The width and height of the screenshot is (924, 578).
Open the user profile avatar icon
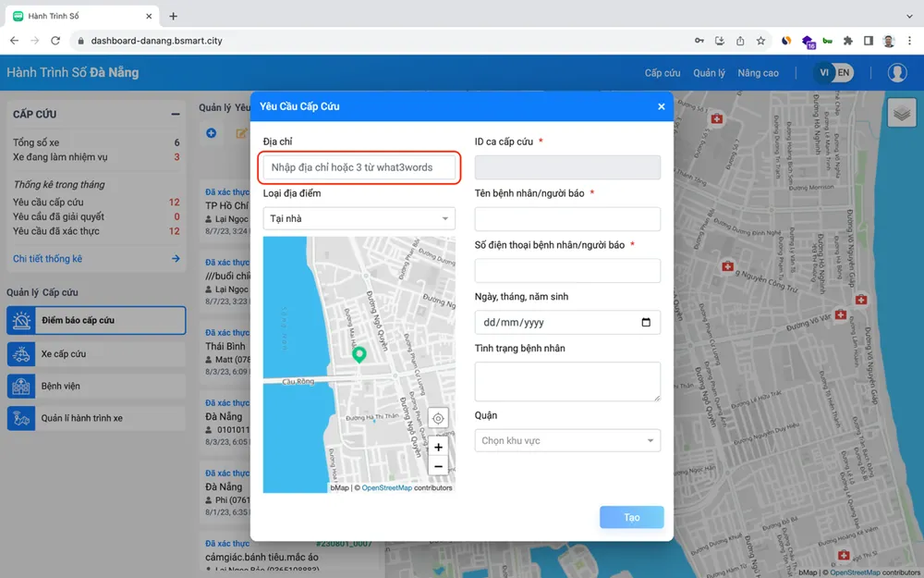pyautogui.click(x=897, y=73)
